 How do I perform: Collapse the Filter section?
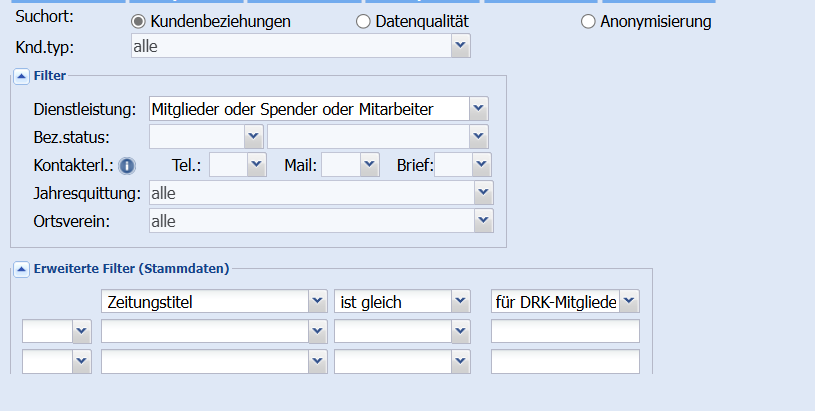point(22,75)
